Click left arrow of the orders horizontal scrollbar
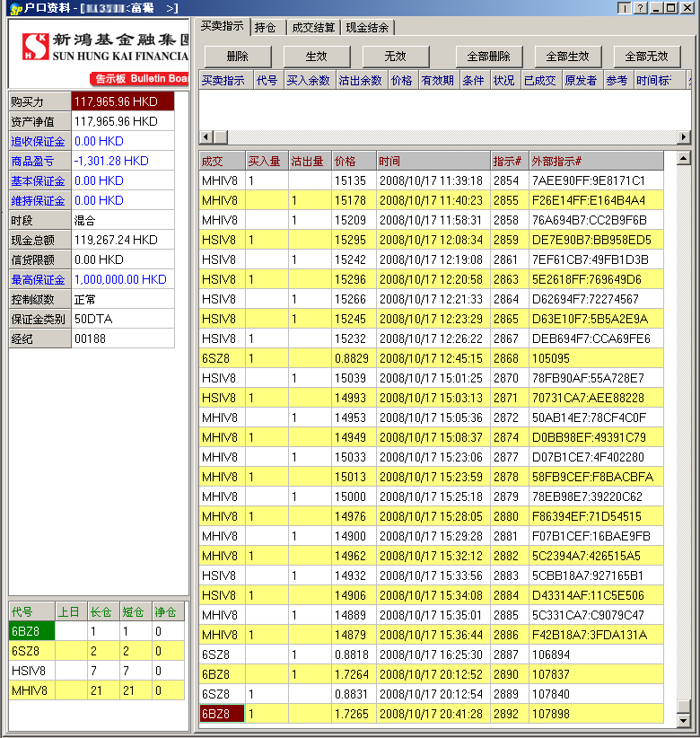The height and width of the screenshot is (738, 700). (206, 137)
